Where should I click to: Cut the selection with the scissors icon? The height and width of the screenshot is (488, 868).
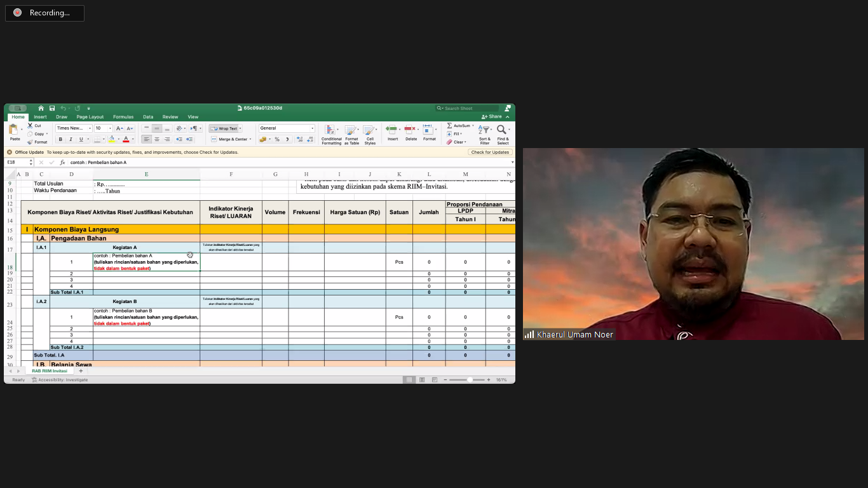30,126
